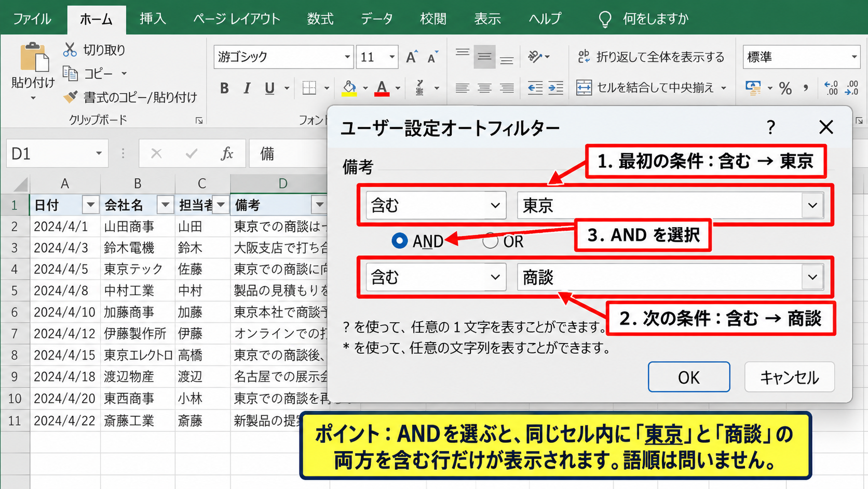Screen dimensions: 868x489
Task: Click OK in the autofilter dialog
Action: pyautogui.click(x=689, y=377)
